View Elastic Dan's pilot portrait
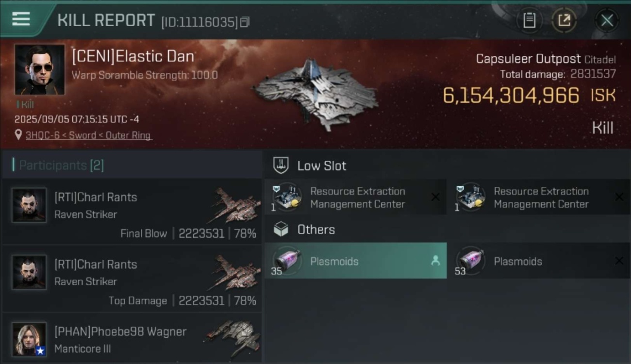The image size is (631, 364). pos(39,69)
